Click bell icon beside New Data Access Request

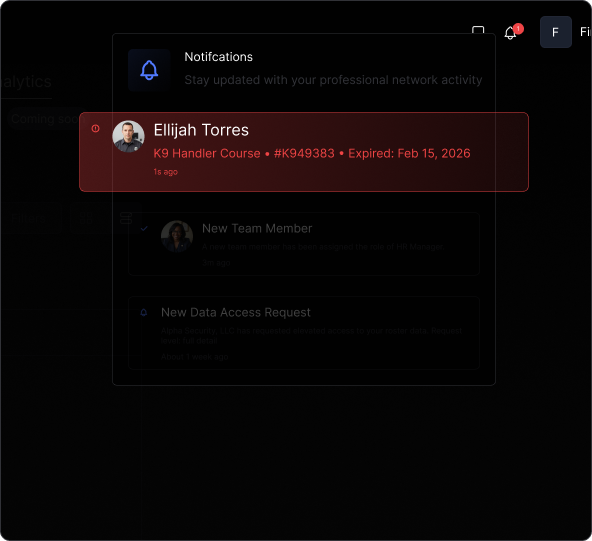pyautogui.click(x=143, y=313)
